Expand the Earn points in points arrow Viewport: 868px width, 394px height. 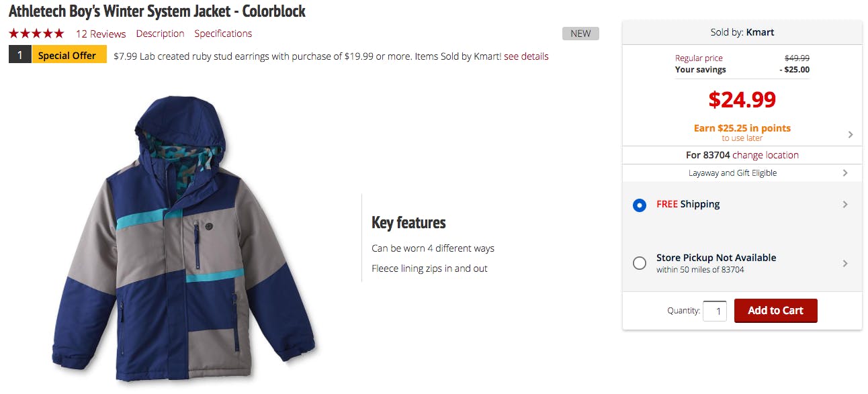point(850,134)
